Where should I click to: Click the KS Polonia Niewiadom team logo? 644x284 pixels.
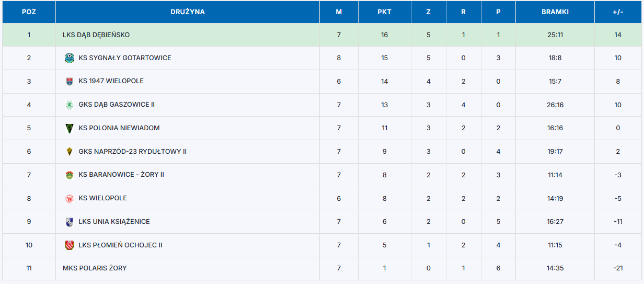click(69, 128)
